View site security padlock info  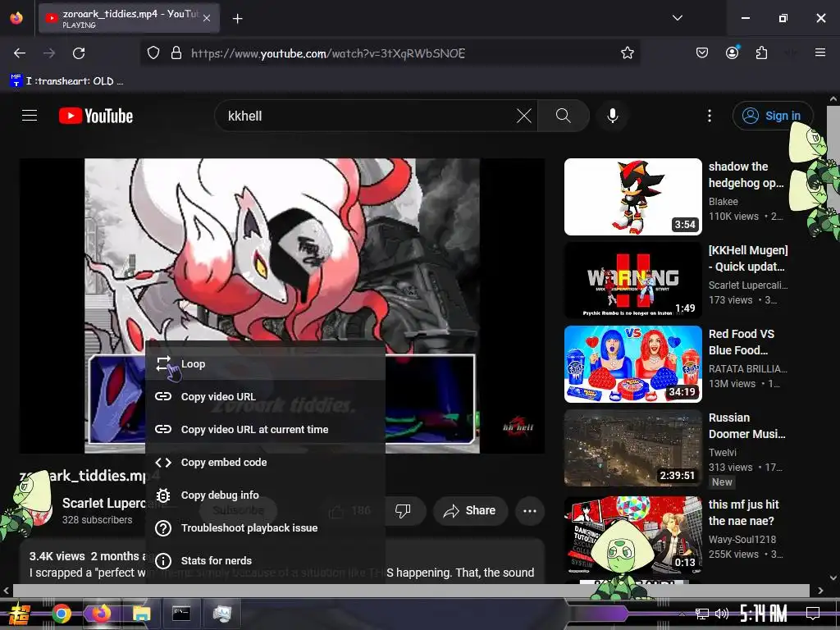(176, 53)
